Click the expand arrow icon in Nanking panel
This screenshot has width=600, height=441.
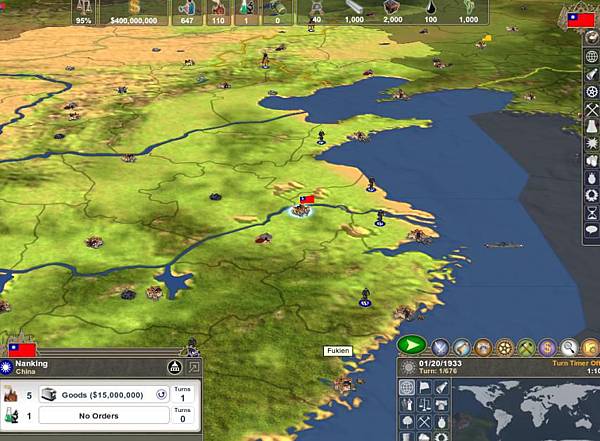pyautogui.click(x=194, y=368)
